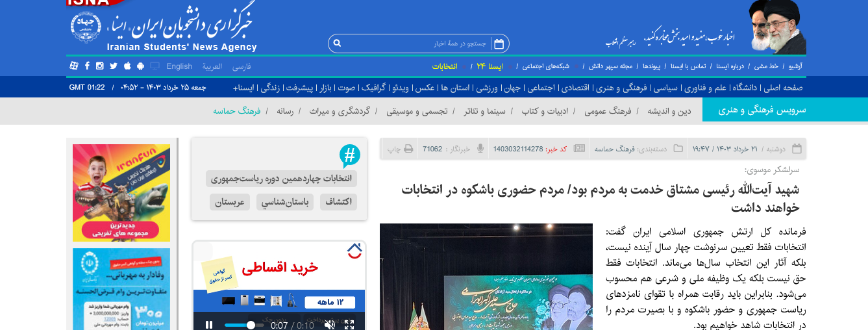This screenshot has width=868, height=330.
Task: Open tag اکتشاف
Action: pyautogui.click(x=338, y=202)
